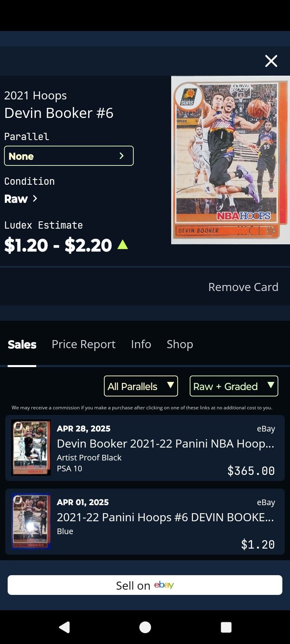Tap the green price trend arrow

tap(122, 244)
